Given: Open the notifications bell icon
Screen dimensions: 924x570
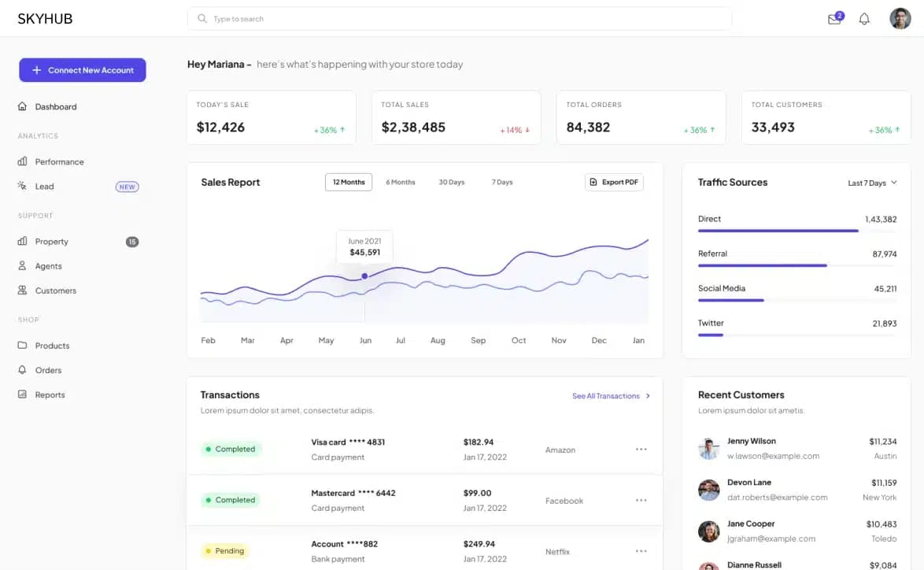Looking at the screenshot, I should pos(864,18).
